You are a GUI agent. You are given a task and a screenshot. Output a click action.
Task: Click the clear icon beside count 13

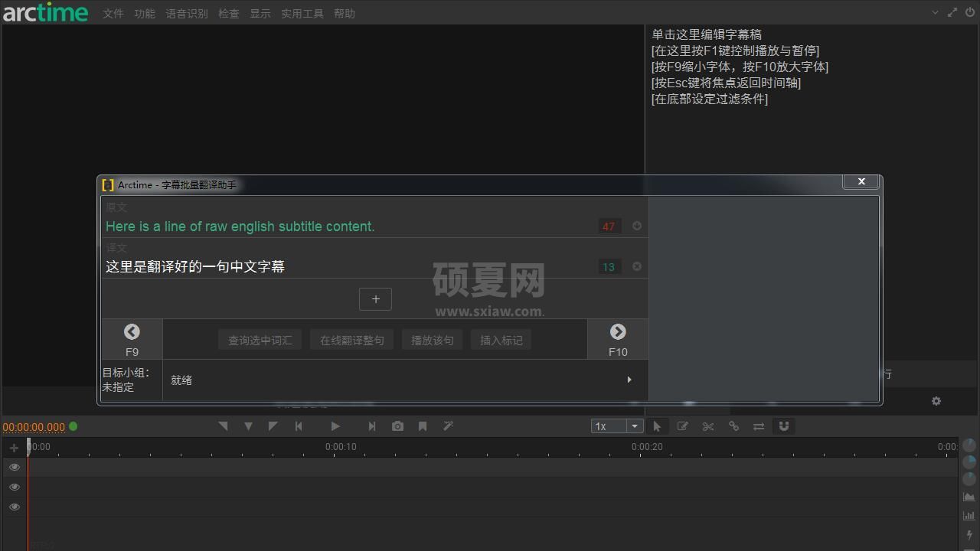(x=637, y=266)
